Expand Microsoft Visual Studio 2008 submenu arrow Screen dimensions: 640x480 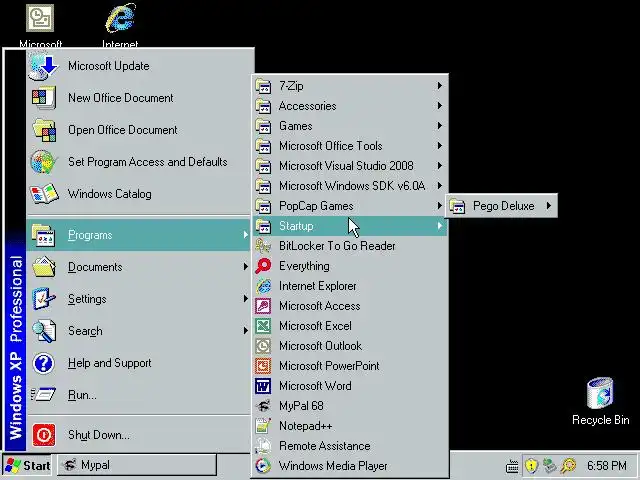tap(440, 166)
